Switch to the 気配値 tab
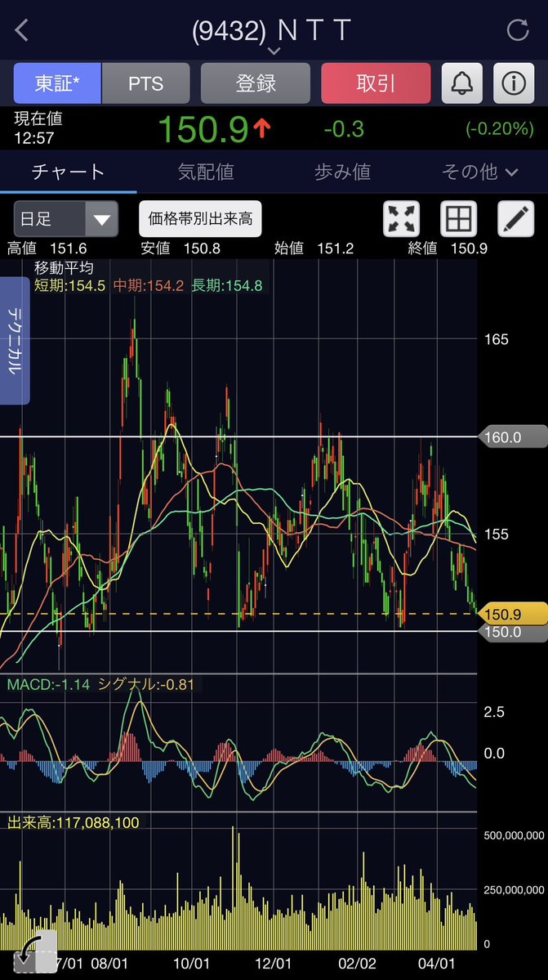Viewport: 548px width, 980px height. click(206, 172)
